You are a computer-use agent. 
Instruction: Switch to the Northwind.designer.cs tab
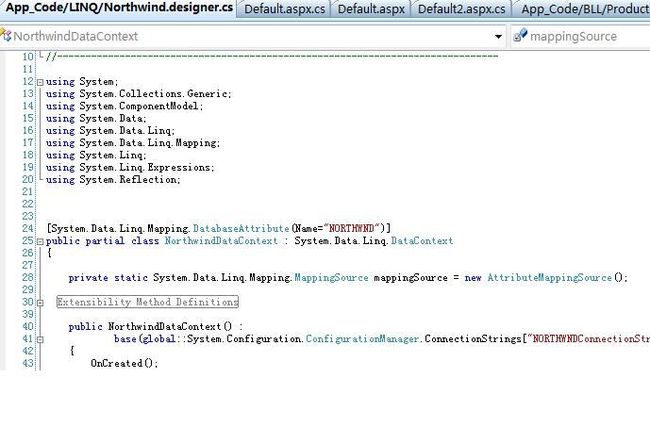[118, 8]
